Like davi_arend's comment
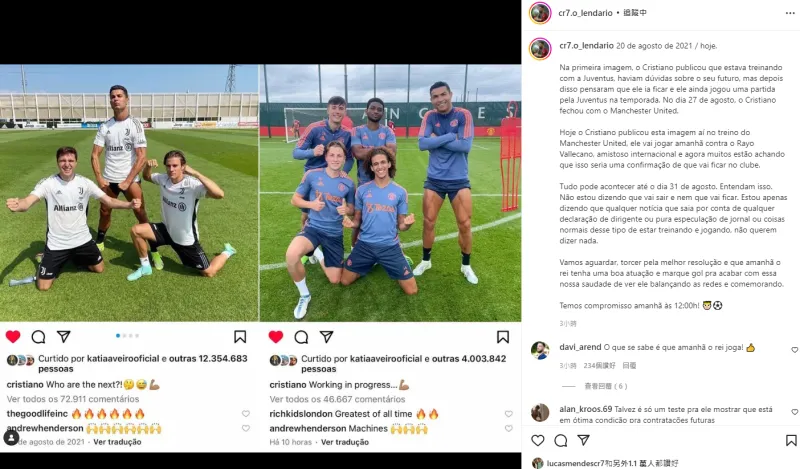The width and height of the screenshot is (800, 469). tap(794, 350)
